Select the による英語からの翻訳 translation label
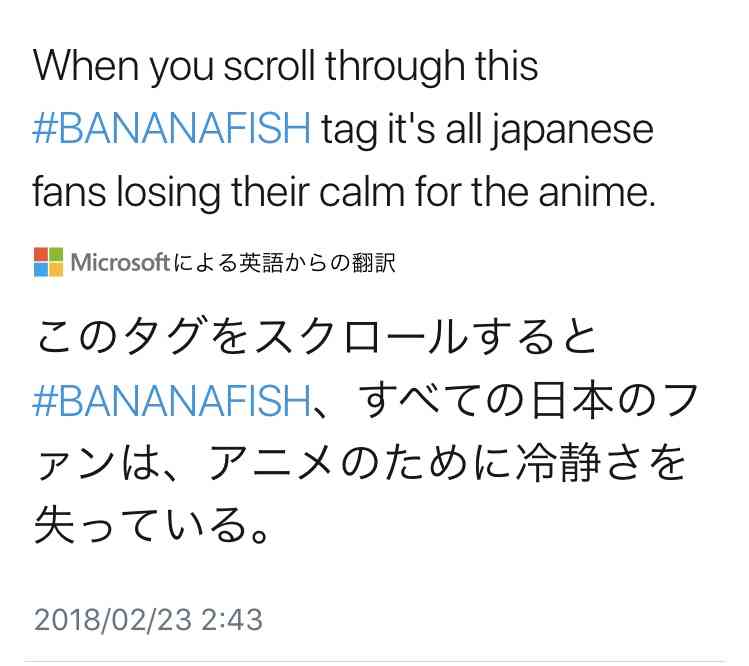749x666 pixels. (284, 262)
